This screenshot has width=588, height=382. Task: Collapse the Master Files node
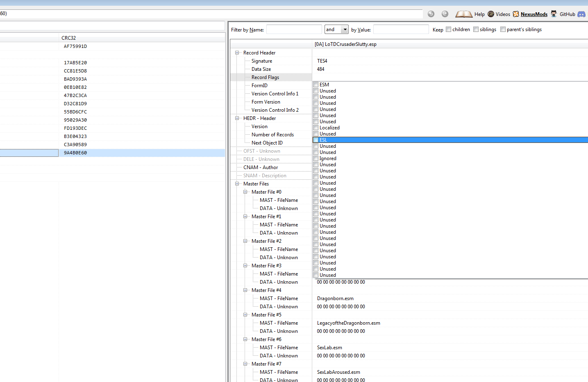pyautogui.click(x=237, y=184)
